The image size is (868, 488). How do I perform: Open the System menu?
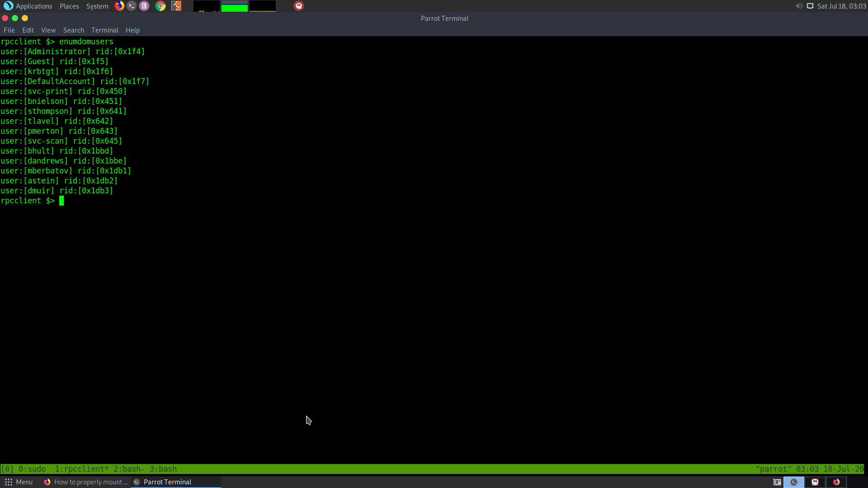tap(97, 6)
